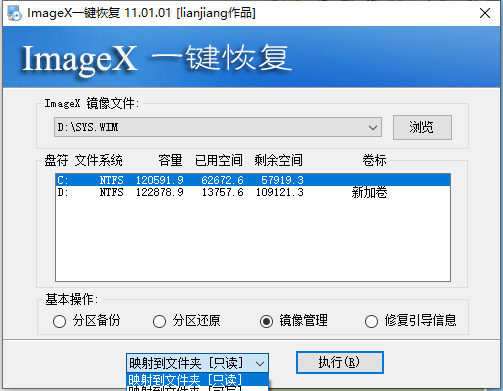The image size is (503, 391).
Task: Choose the 镜像管理 radio option
Action: (293, 321)
